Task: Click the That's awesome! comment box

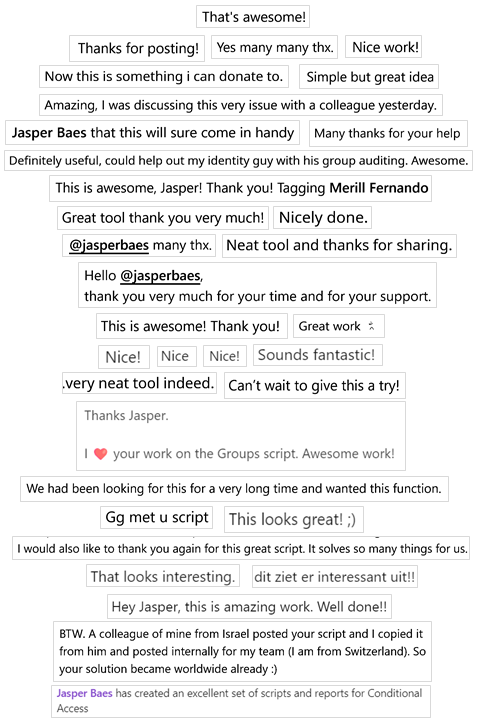Action: 253,17
